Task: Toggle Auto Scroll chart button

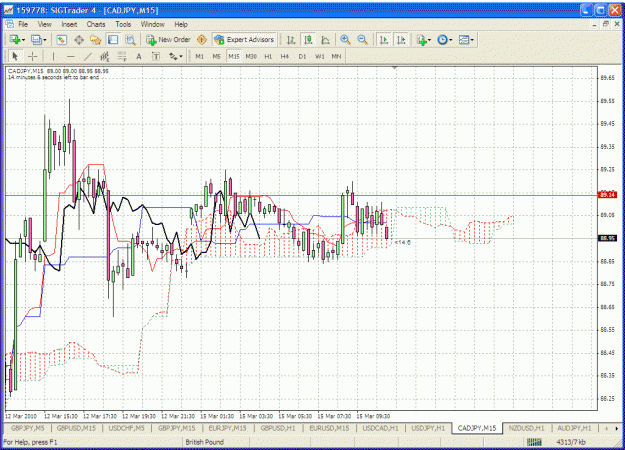Action: click(384, 40)
